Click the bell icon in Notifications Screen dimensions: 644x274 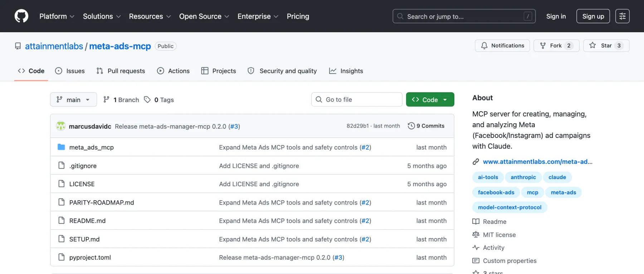[484, 45]
